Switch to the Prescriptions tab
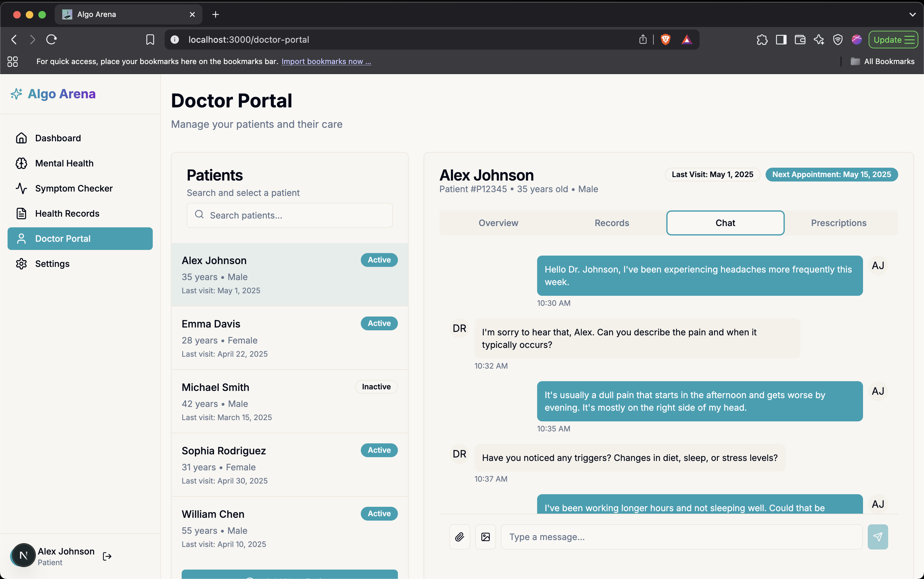Screen dimensions: 924x579 [839, 223]
